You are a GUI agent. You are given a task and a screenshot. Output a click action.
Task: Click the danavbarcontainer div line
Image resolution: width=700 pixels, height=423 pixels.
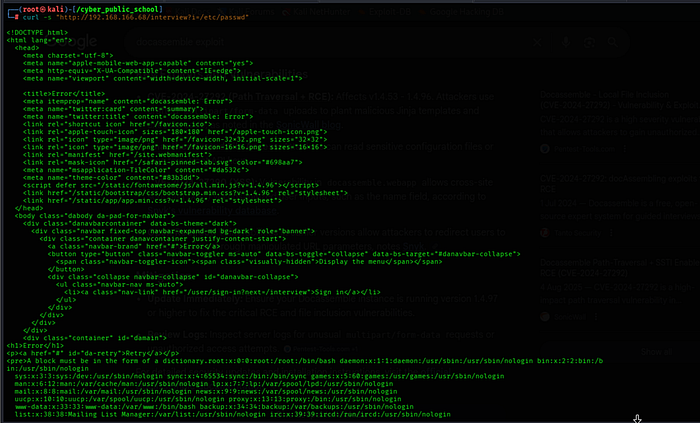pyautogui.click(x=129, y=223)
